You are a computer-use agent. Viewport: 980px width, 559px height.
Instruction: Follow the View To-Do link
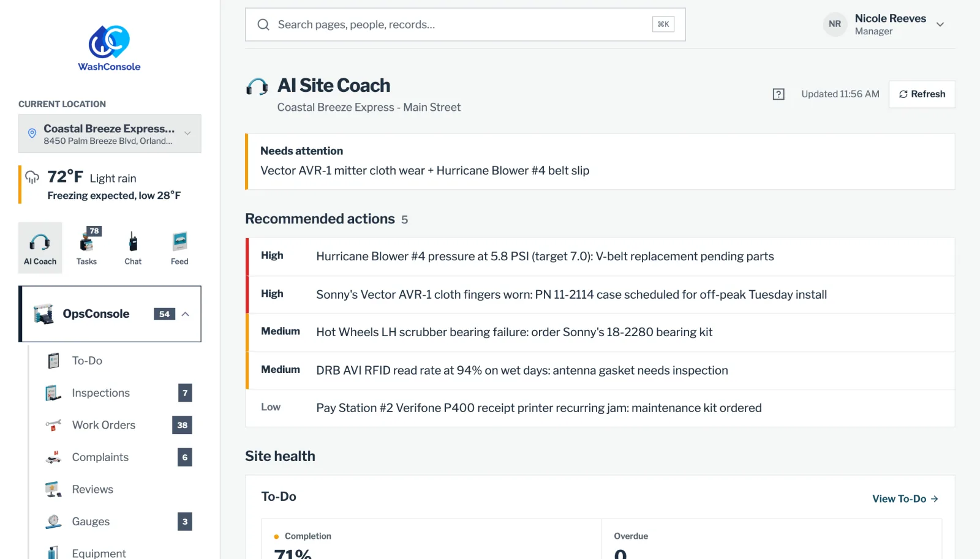tap(905, 499)
